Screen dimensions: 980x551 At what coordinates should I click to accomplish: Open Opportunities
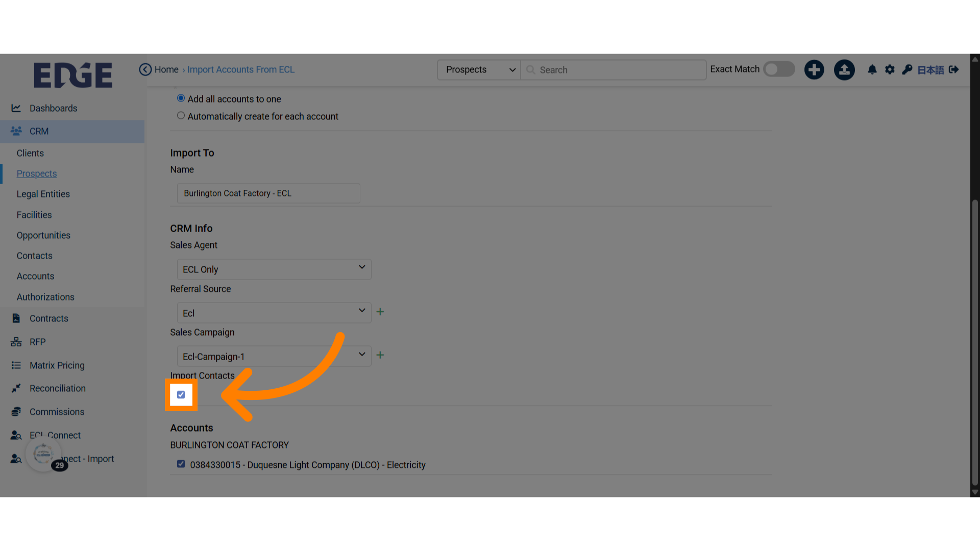click(43, 235)
